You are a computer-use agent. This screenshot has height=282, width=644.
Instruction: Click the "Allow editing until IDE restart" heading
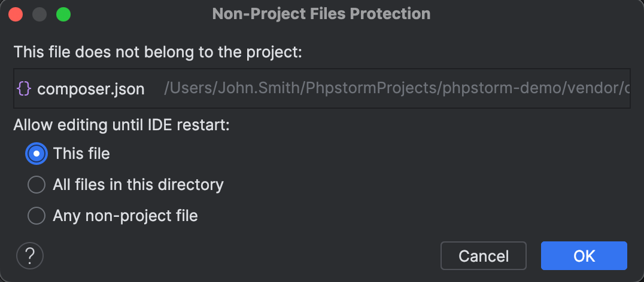121,125
